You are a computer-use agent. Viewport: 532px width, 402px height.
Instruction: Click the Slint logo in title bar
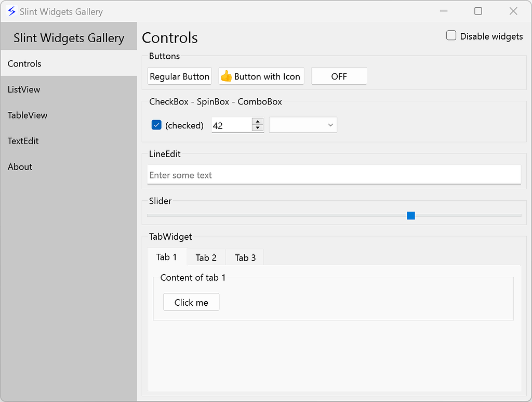tap(11, 11)
